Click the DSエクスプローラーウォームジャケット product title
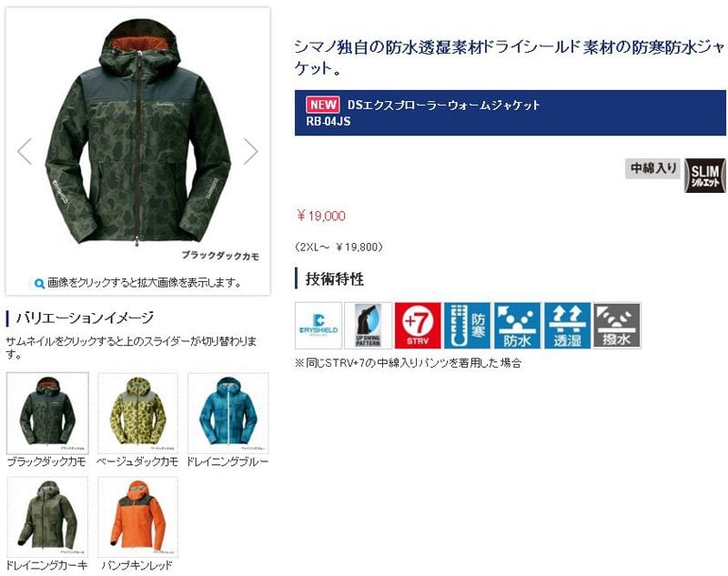The image size is (728, 576). pos(444,105)
